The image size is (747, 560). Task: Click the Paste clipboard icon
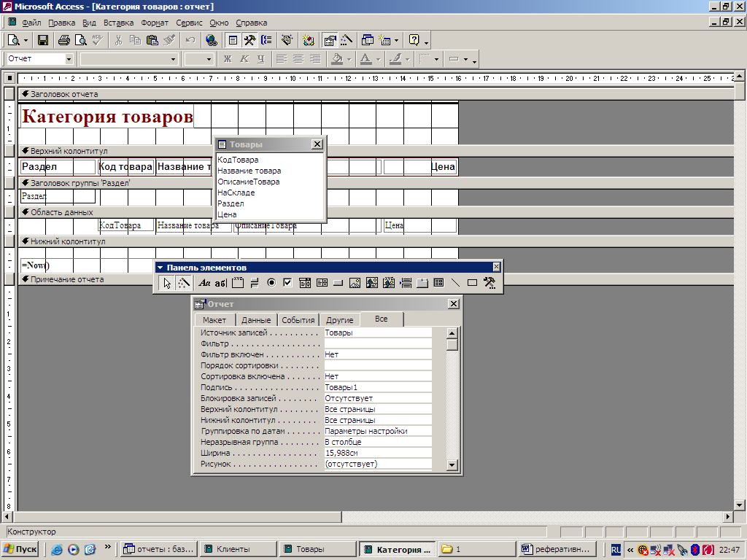152,41
